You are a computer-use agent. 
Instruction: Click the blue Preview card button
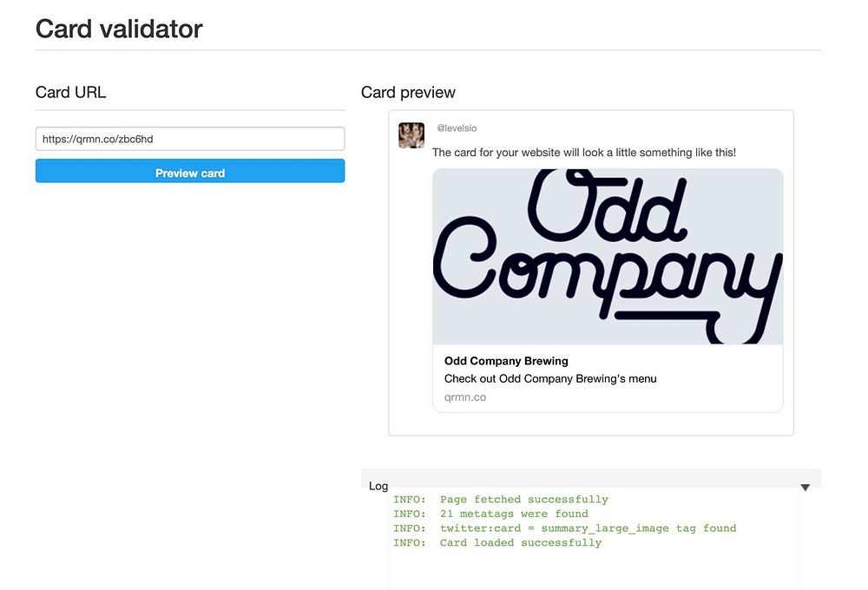click(x=190, y=171)
